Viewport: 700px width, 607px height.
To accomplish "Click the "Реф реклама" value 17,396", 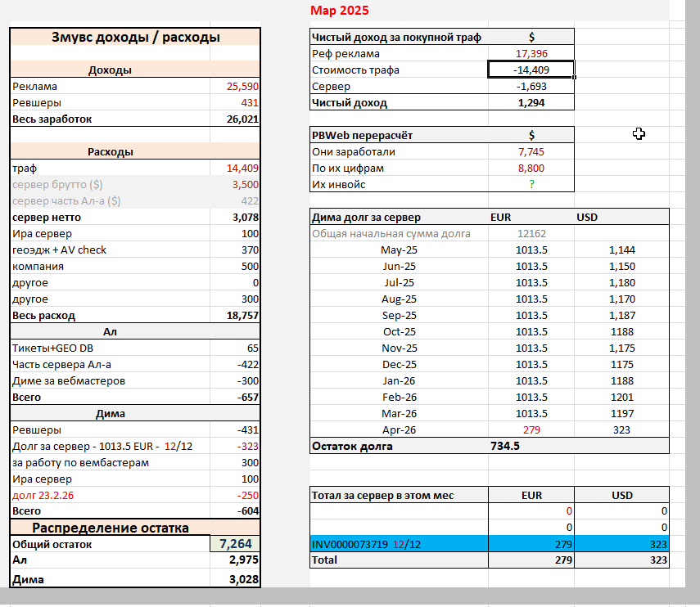I will point(531,53).
